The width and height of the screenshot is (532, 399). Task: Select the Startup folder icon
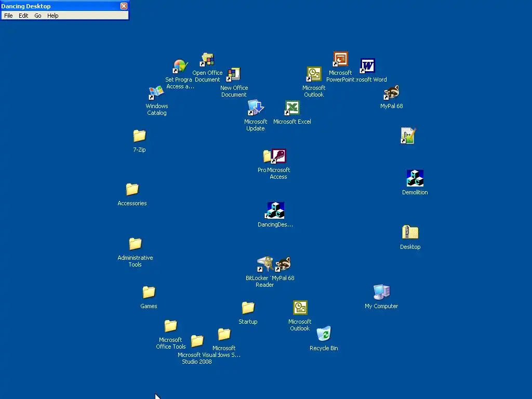tap(248, 308)
